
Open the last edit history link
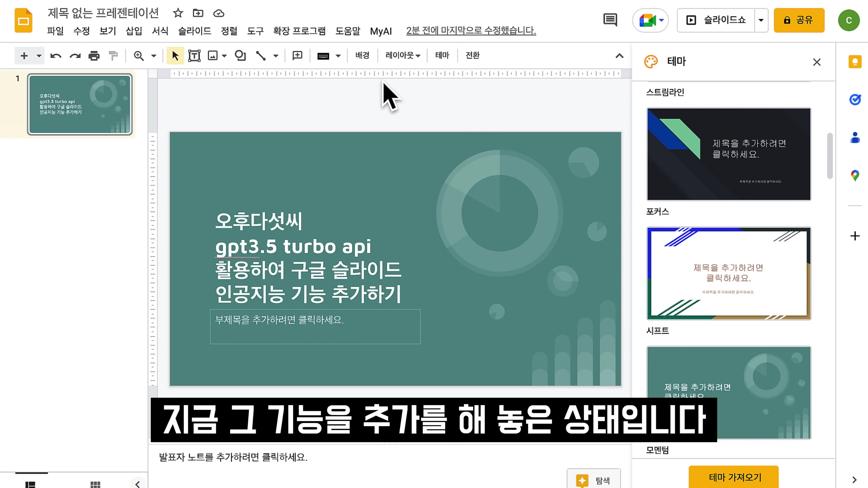pyautogui.click(x=471, y=31)
